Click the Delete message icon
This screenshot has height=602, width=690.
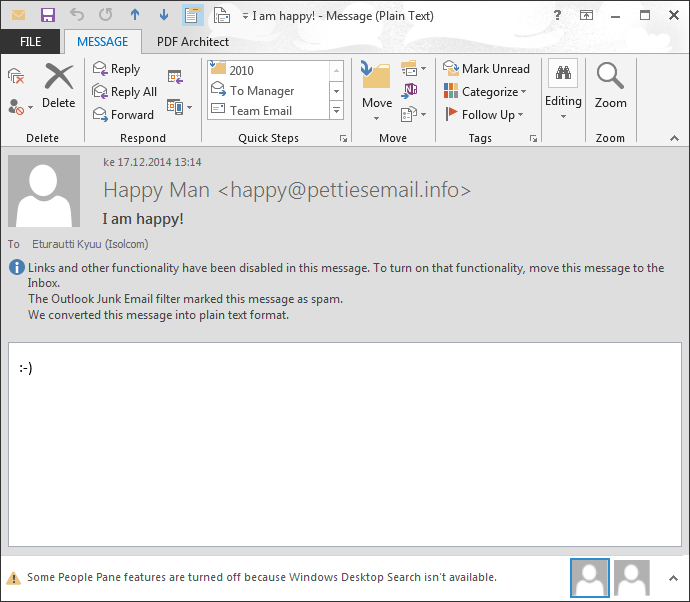point(59,84)
